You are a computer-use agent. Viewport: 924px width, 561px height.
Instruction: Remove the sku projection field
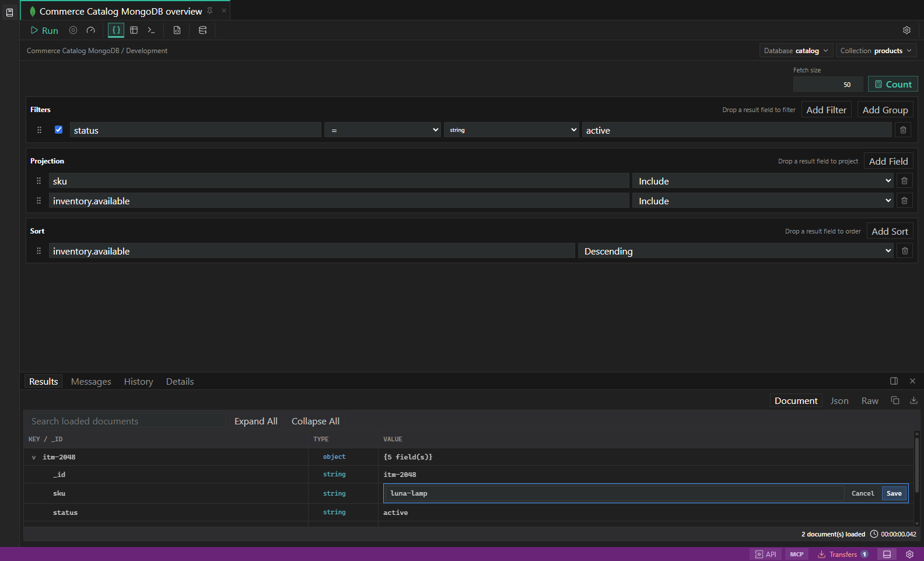tap(904, 181)
